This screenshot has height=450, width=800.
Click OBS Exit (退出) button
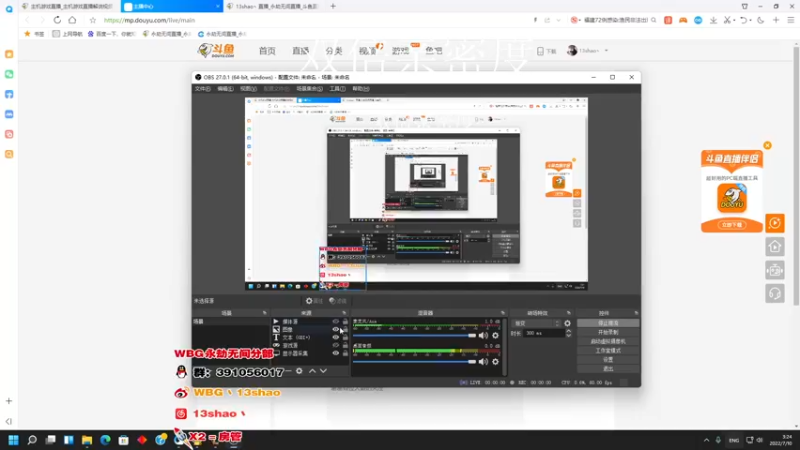coord(608,368)
